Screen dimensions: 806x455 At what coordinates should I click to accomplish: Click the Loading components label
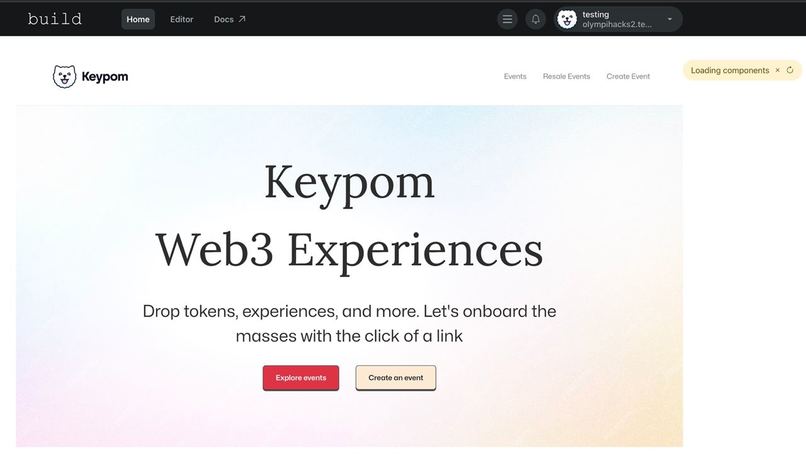tap(730, 70)
